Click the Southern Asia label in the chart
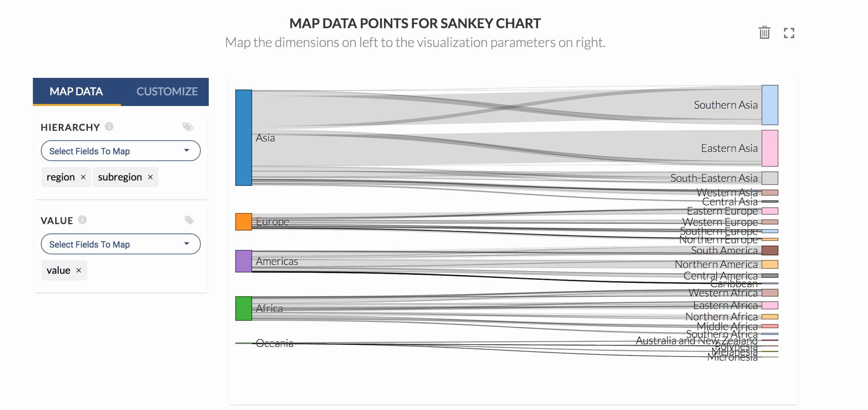Image resolution: width=868 pixels, height=410 pixels. point(725,105)
